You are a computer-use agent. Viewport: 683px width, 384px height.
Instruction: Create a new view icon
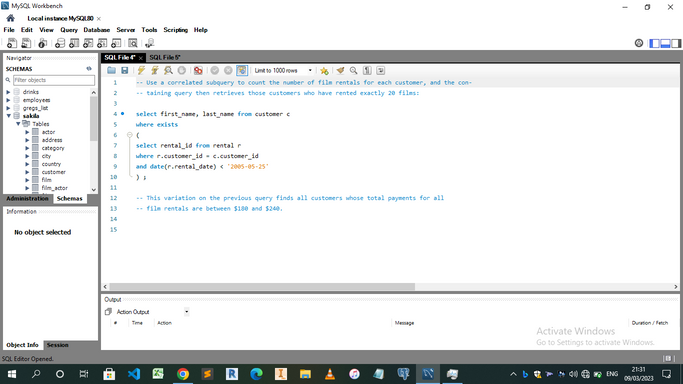[88, 43]
